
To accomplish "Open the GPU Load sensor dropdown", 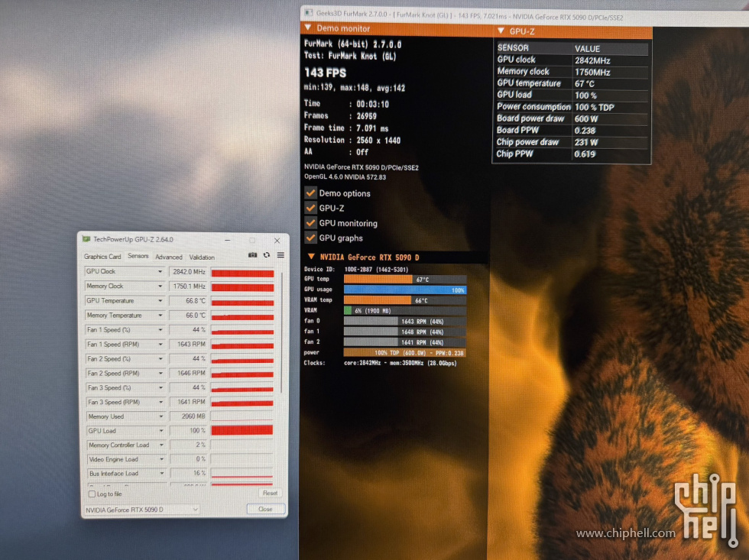I will pyautogui.click(x=161, y=431).
